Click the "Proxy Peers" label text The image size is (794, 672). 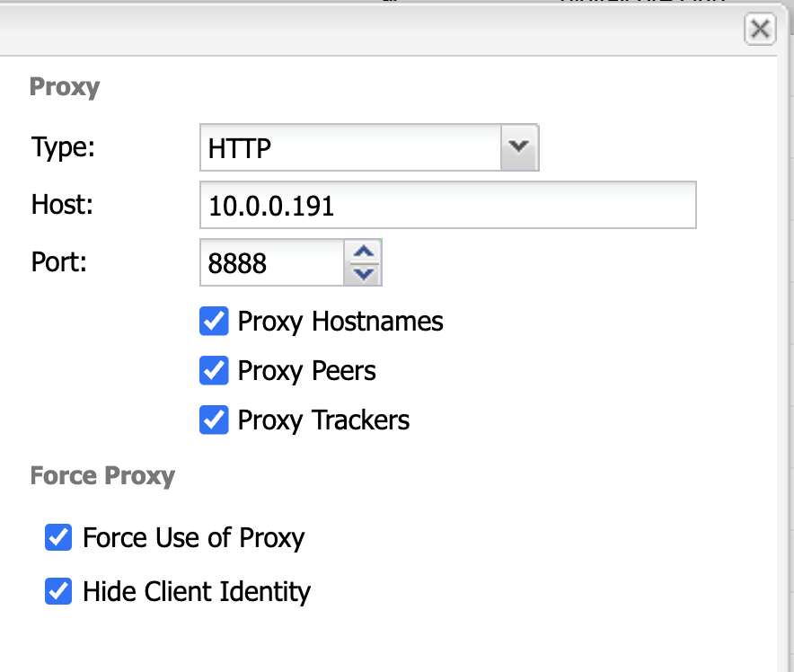(306, 371)
